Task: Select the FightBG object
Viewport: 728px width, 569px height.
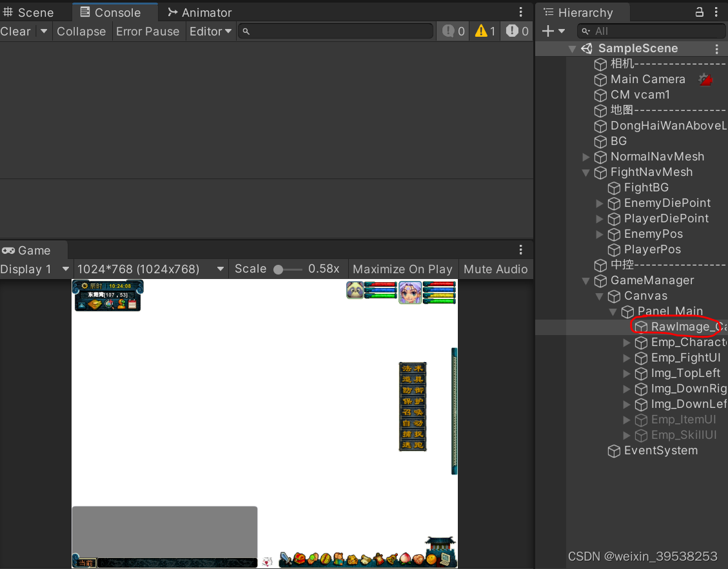Action: (638, 188)
